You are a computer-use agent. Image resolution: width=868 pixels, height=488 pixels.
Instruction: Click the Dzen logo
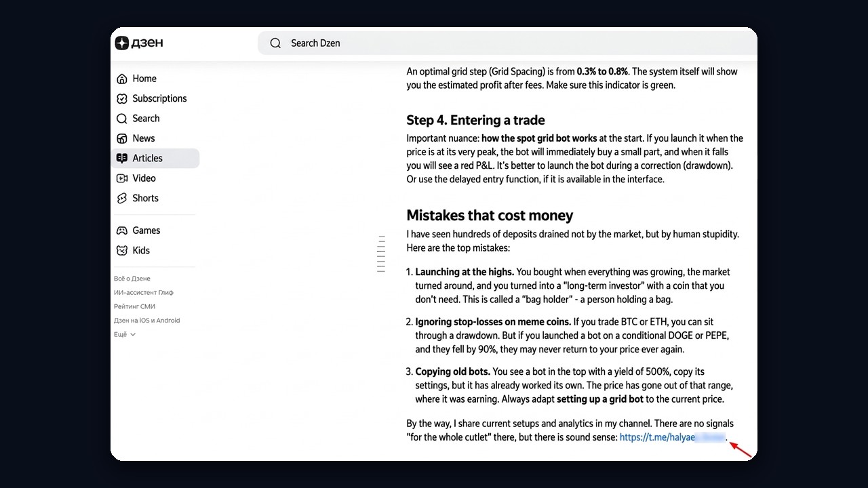[139, 43]
